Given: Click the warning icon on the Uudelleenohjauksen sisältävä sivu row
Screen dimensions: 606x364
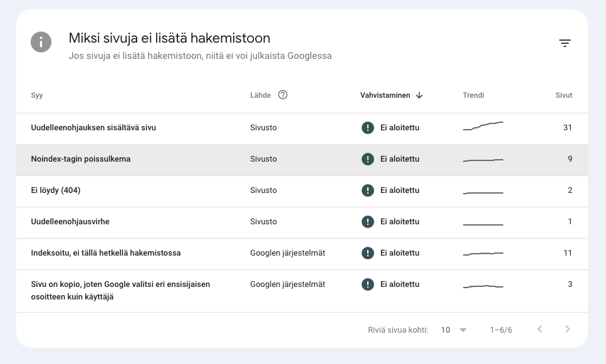Looking at the screenshot, I should tap(368, 127).
